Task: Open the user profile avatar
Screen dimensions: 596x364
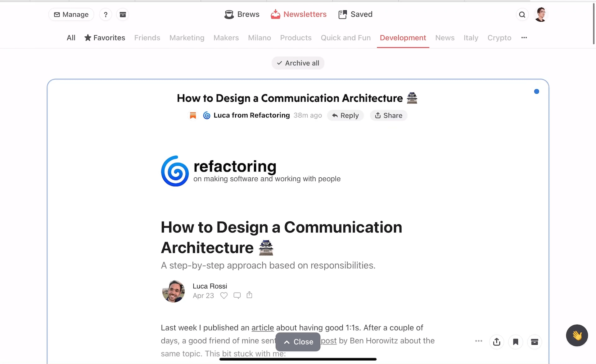Action: (541, 15)
